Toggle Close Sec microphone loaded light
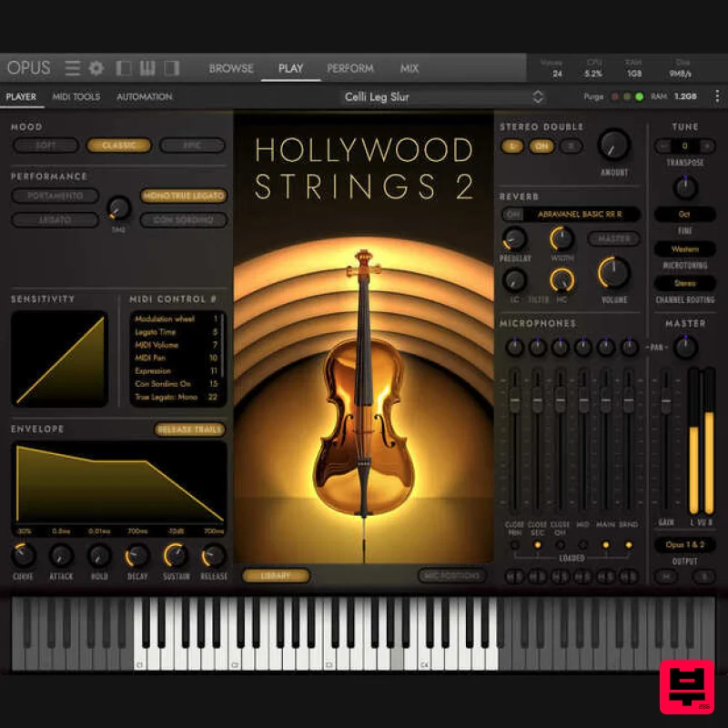 (537, 545)
